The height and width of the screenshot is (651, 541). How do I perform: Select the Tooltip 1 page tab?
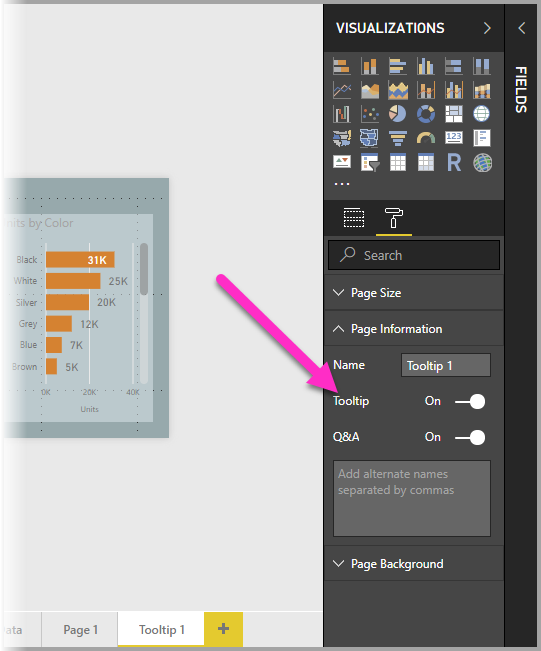click(161, 630)
